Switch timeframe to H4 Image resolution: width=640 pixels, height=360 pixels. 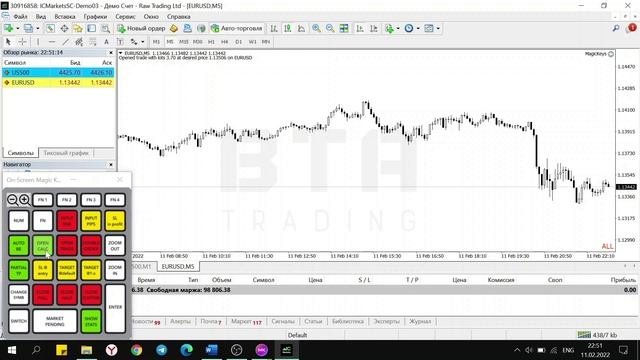[x=224, y=42]
